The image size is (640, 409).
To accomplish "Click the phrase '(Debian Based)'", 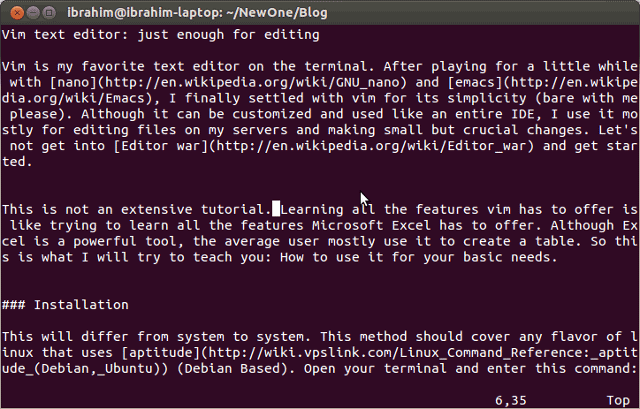I will tap(233, 369).
